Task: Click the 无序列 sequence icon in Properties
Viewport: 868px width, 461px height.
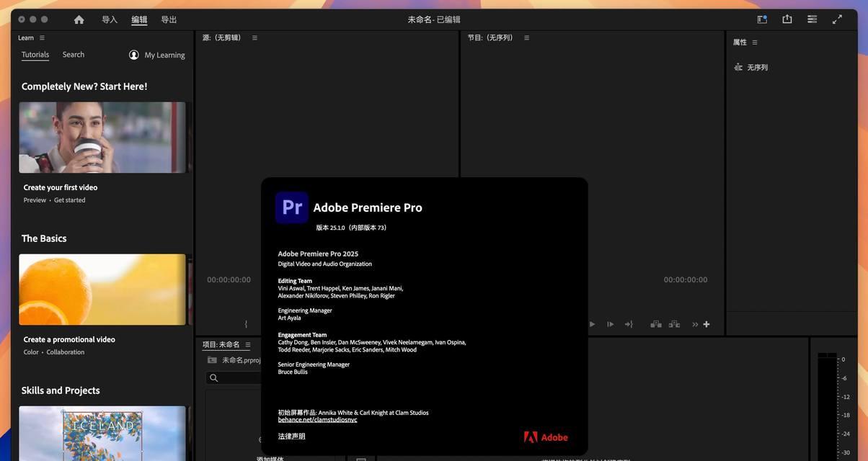Action: (x=738, y=67)
